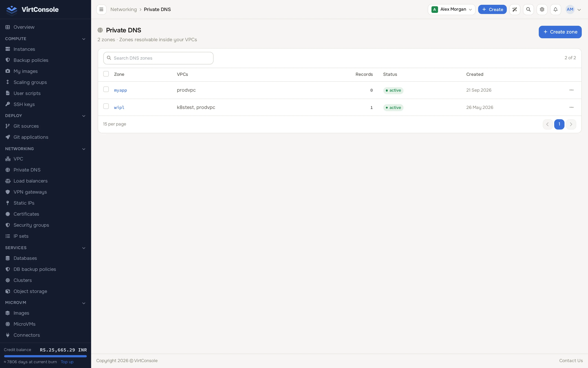Open row actions for wipl zone

[571, 107]
